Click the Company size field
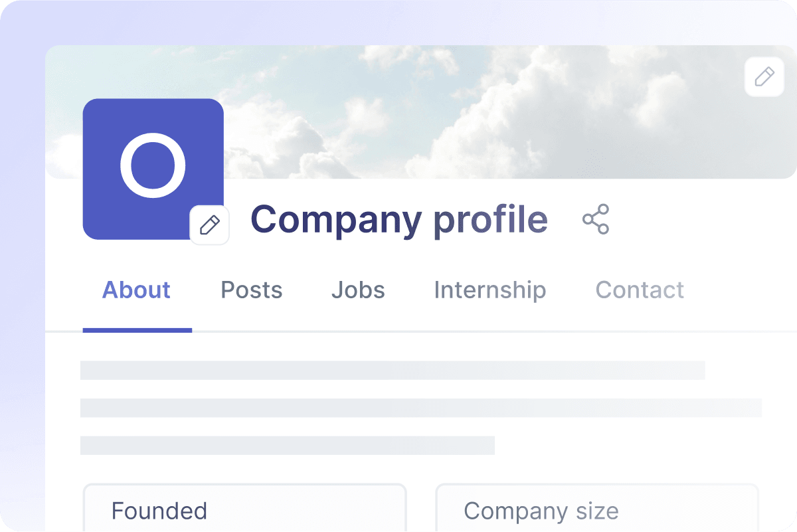Image resolution: width=797 pixels, height=532 pixels. pyautogui.click(x=596, y=511)
